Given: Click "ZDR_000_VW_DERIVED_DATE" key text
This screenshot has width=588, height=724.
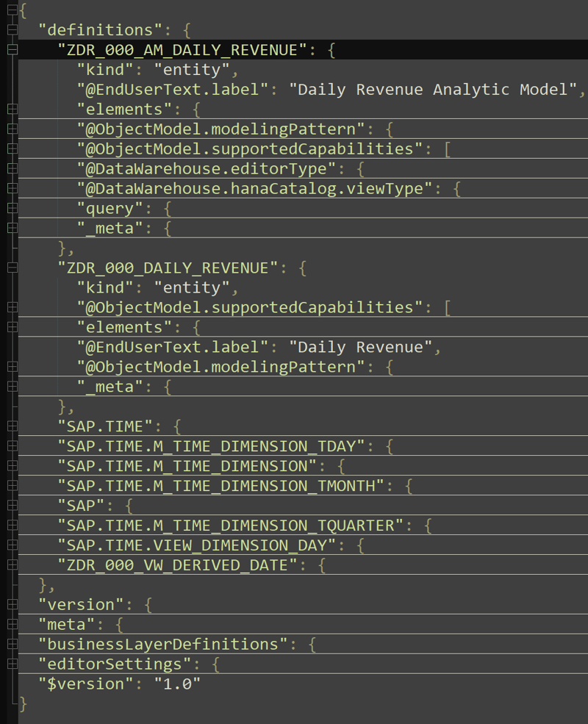Looking at the screenshot, I should 178,565.
